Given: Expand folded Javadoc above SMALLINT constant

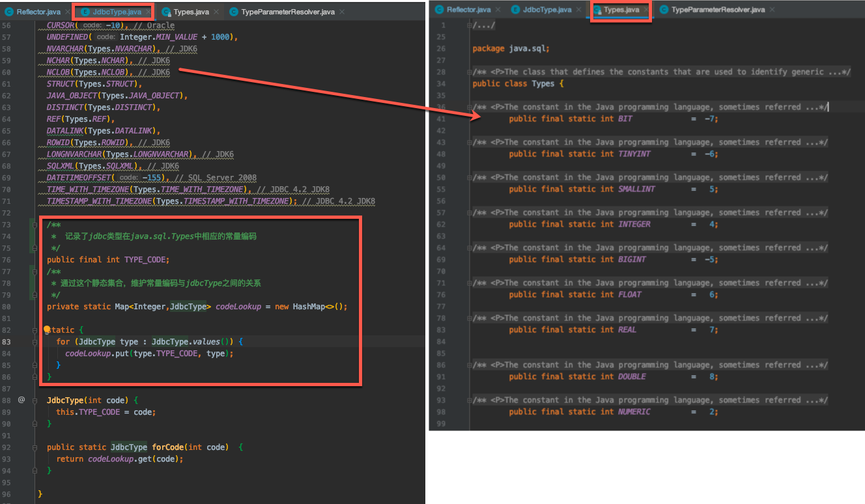Looking at the screenshot, I should tap(470, 177).
